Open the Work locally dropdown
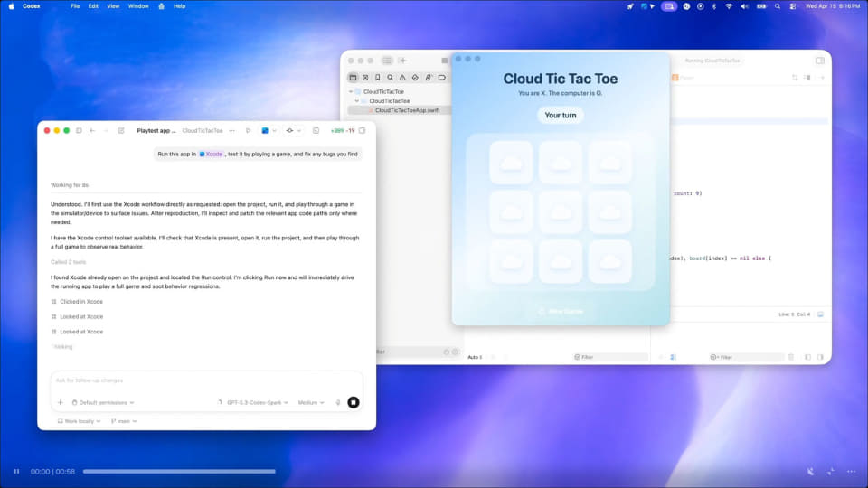The width and height of the screenshot is (868, 488). click(80, 421)
